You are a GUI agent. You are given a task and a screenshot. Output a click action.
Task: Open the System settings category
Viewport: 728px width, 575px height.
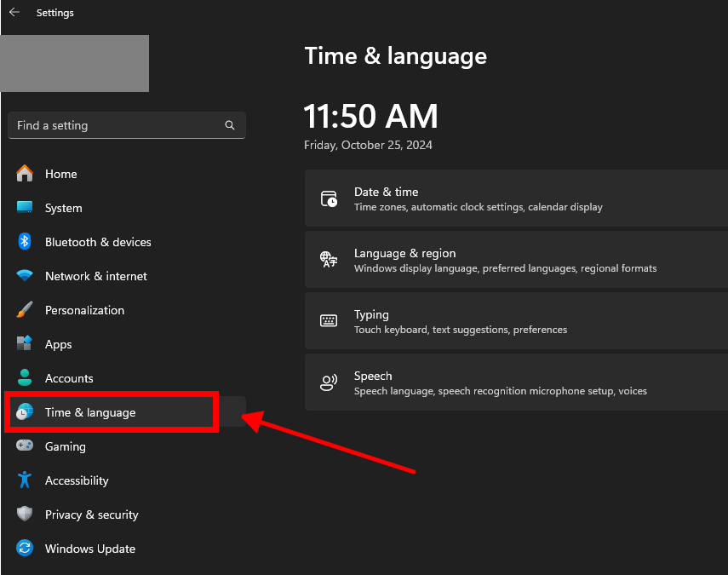coord(64,208)
